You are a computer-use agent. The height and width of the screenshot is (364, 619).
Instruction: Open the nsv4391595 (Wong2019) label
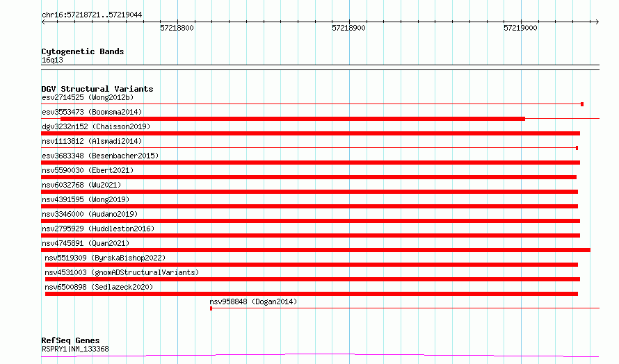[86, 199]
